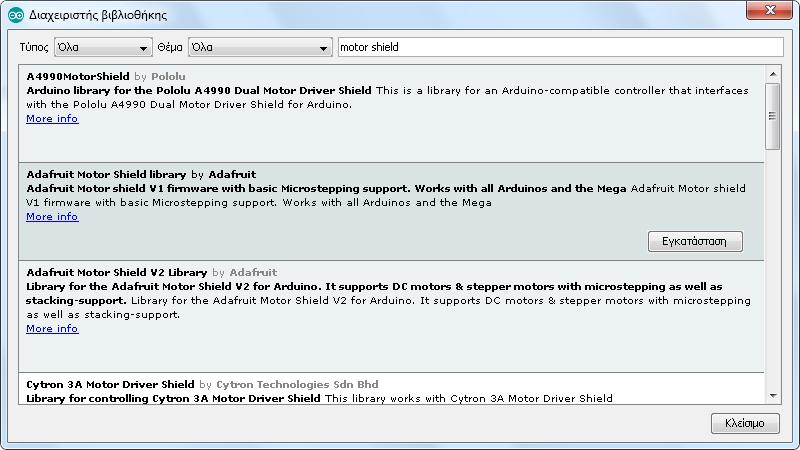Select the A4990MotorShield library title
800x450 pixels.
coord(78,77)
